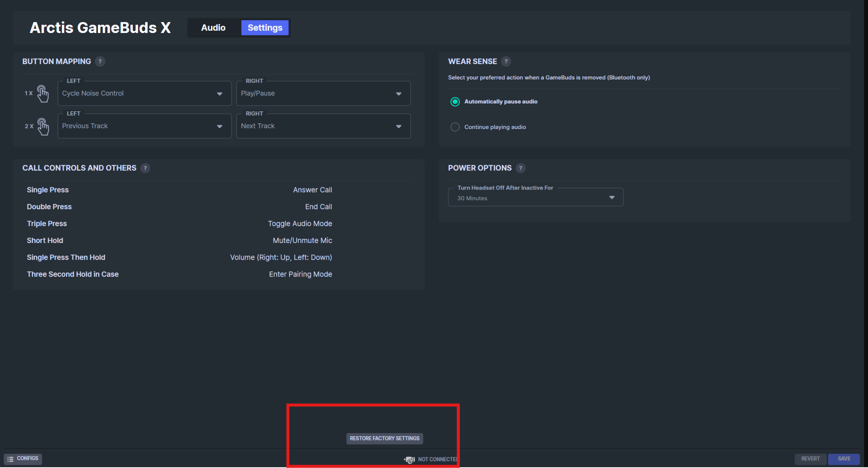The height and width of the screenshot is (468, 868).
Task: Click the Wear Sense description text
Action: 549,78
